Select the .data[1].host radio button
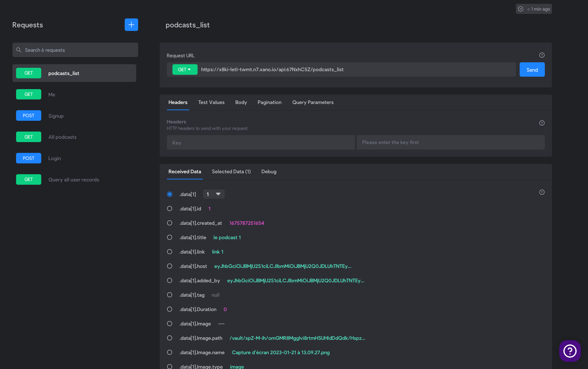This screenshot has height=369, width=588. click(x=170, y=266)
